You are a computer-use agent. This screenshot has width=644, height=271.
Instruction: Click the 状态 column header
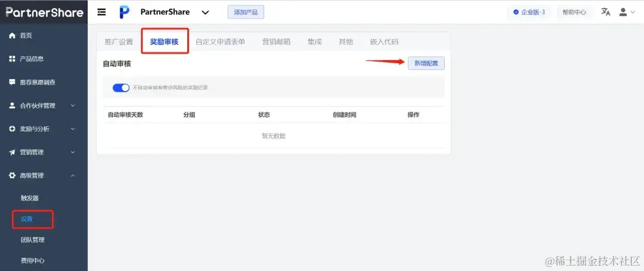tap(264, 115)
